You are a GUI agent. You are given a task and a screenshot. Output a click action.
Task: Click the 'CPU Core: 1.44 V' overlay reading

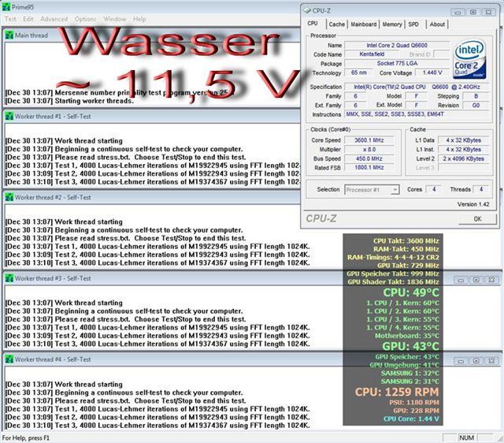coord(411,419)
